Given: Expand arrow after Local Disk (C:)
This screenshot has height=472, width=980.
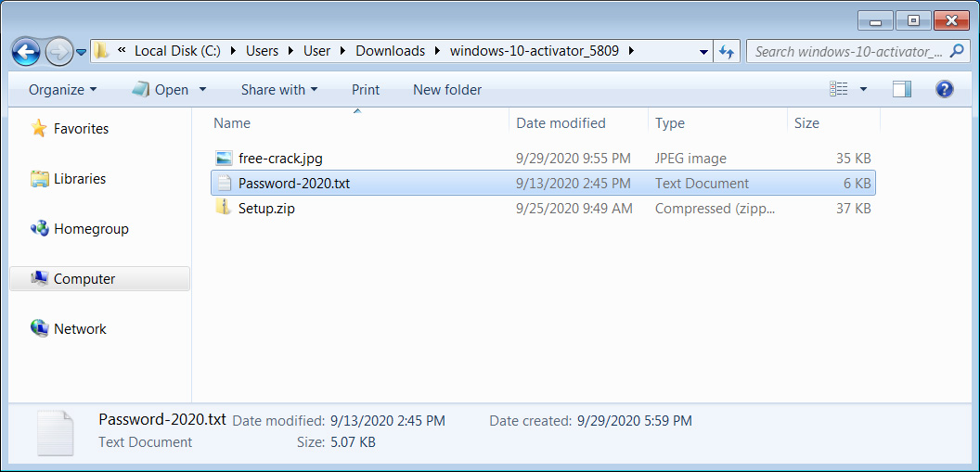Looking at the screenshot, I should pos(233,51).
